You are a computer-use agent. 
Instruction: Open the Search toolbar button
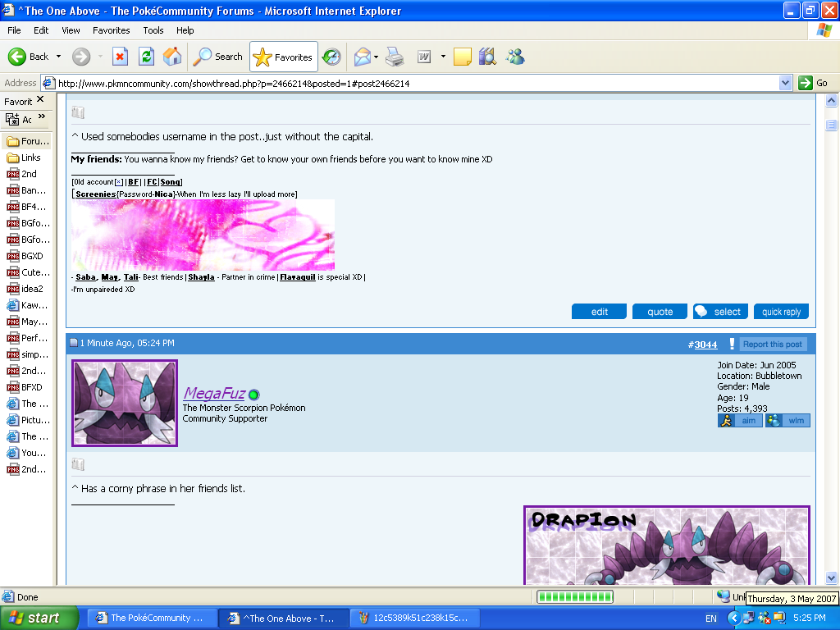point(217,57)
